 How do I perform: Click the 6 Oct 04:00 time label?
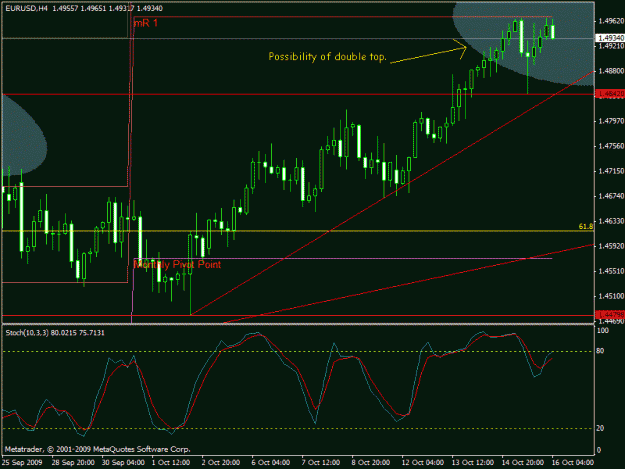pos(271,463)
